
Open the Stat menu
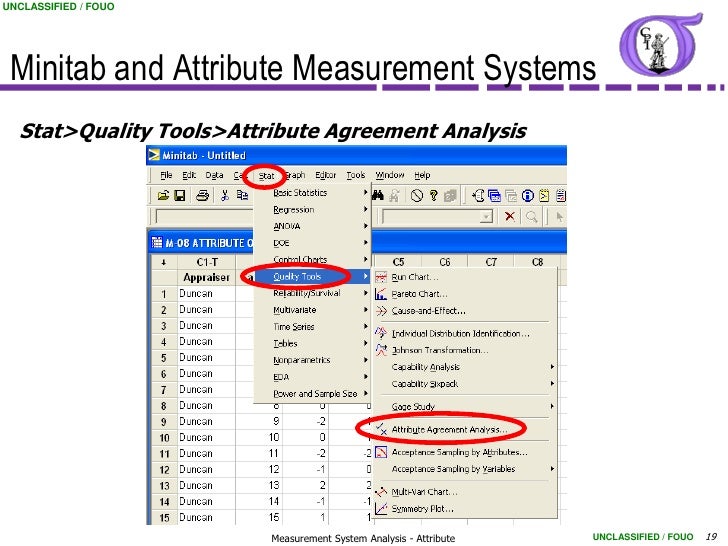[x=266, y=176]
